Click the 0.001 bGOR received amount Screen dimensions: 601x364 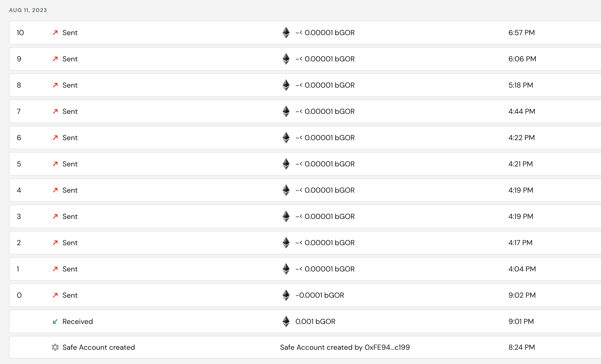pyautogui.click(x=315, y=322)
